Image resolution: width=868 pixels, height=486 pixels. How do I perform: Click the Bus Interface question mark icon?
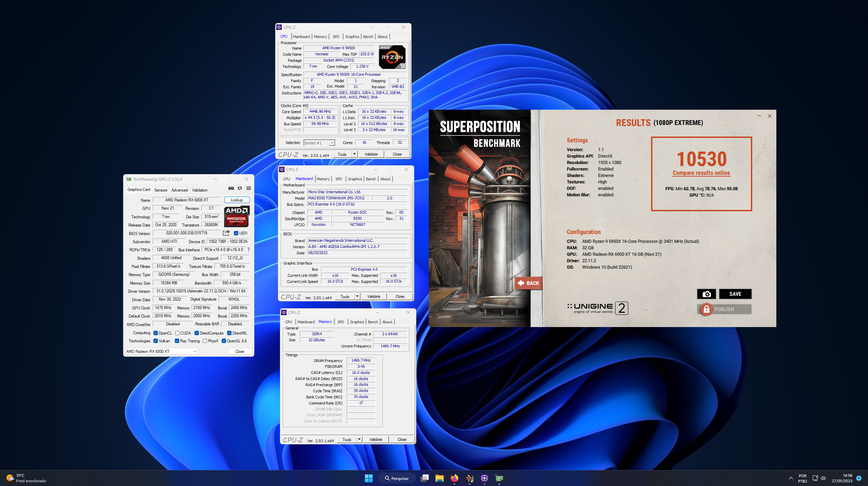(x=248, y=250)
